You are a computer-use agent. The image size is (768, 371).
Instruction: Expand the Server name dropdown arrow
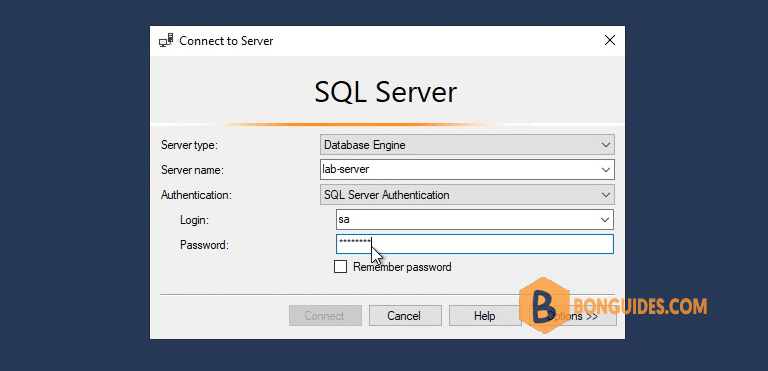(x=606, y=170)
